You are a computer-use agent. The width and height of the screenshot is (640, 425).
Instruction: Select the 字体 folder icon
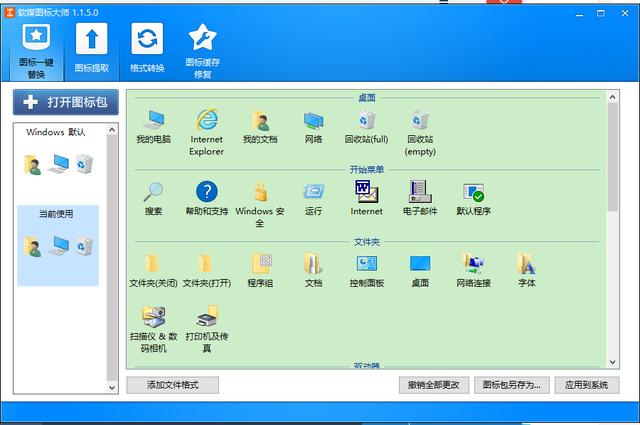tap(526, 264)
